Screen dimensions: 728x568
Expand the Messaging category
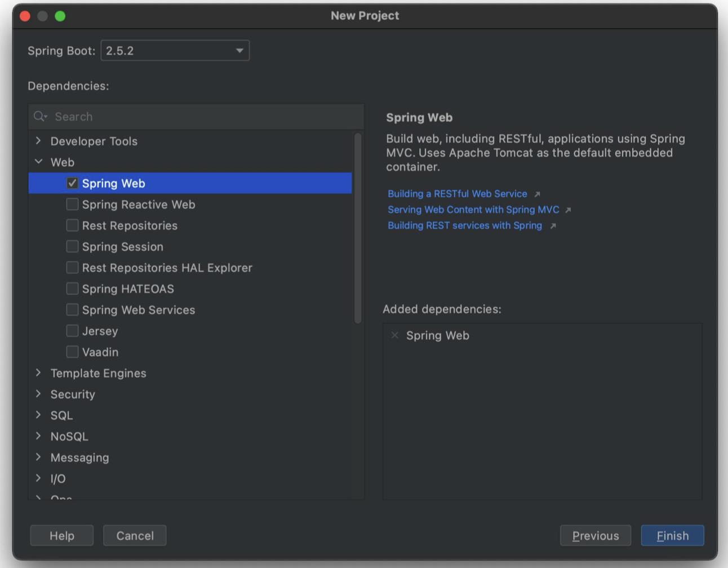pyautogui.click(x=38, y=457)
